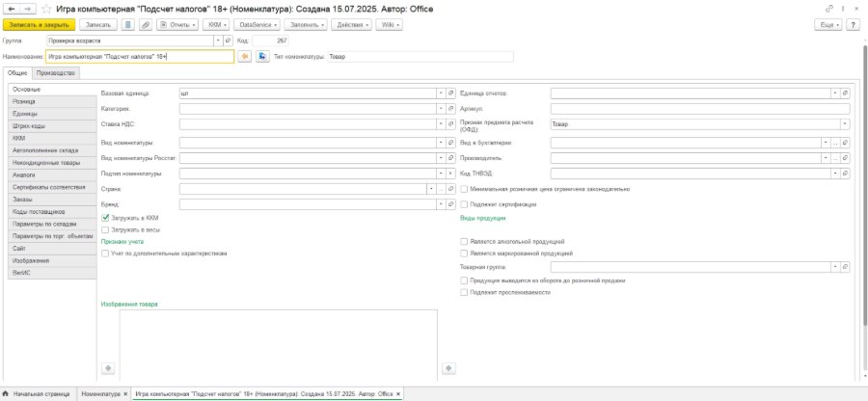
Task: Check Является маркированной продукцией
Action: [464, 254]
